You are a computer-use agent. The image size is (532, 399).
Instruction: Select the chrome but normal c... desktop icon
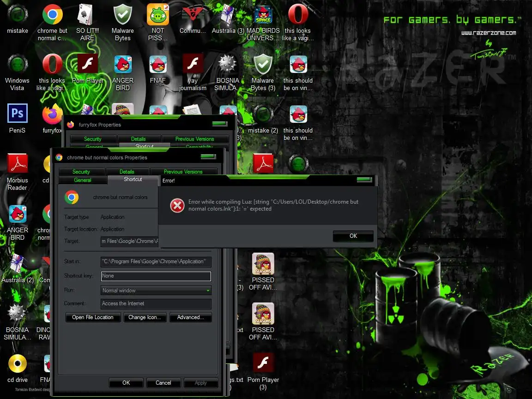[x=52, y=22]
